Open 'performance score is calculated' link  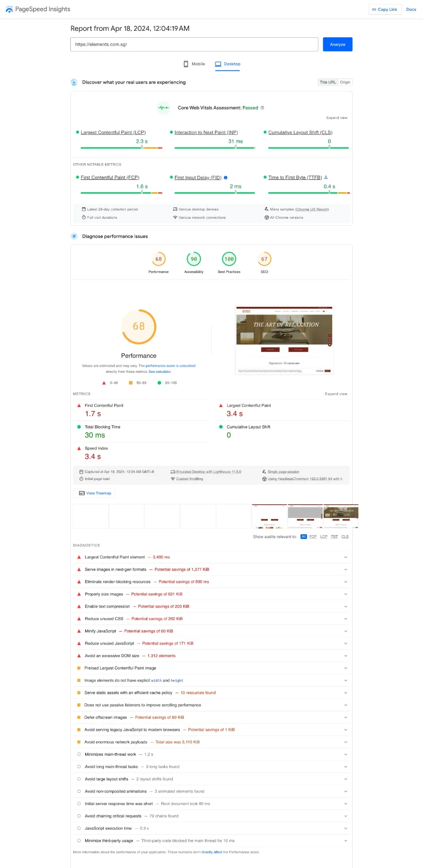(170, 366)
